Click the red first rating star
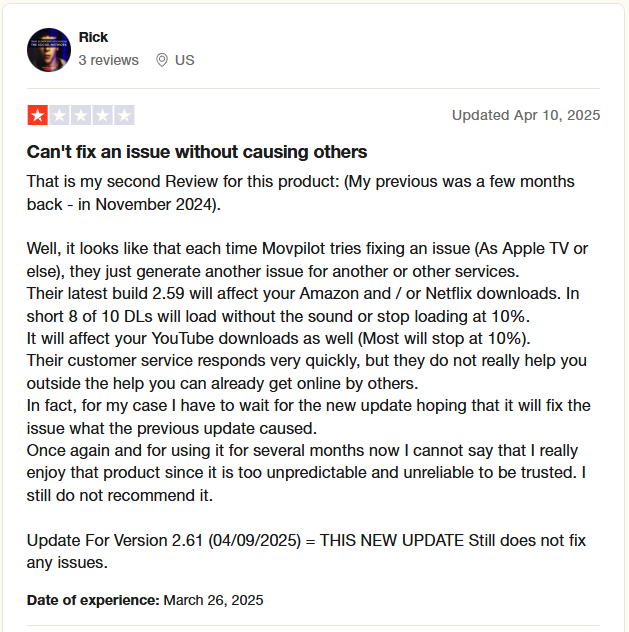This screenshot has height=632, width=629. 37,115
